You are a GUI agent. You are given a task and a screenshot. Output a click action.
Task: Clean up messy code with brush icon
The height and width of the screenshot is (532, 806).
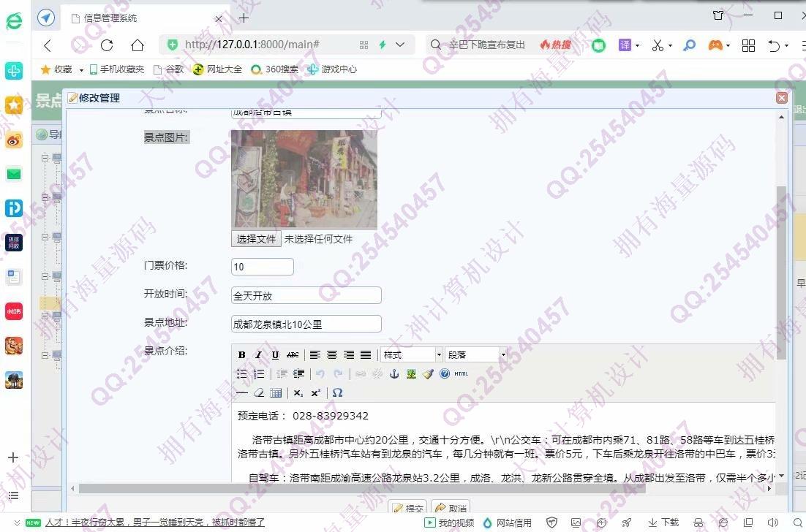coord(428,374)
